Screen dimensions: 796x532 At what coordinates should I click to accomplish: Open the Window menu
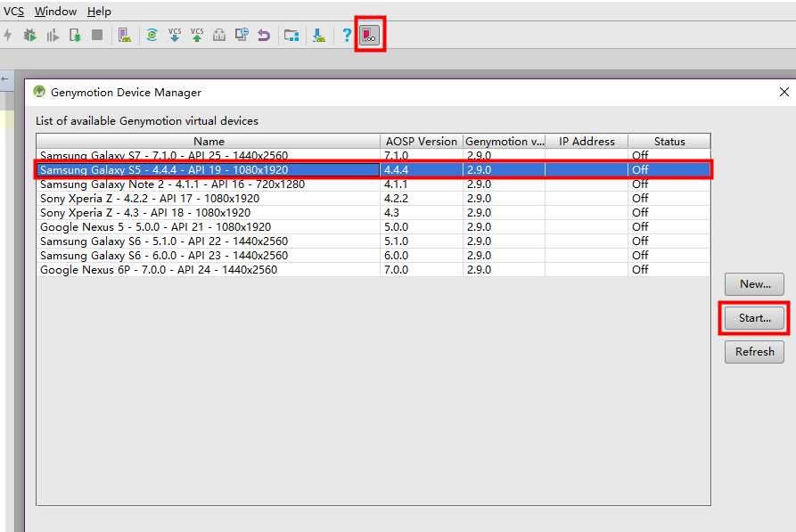[x=55, y=12]
